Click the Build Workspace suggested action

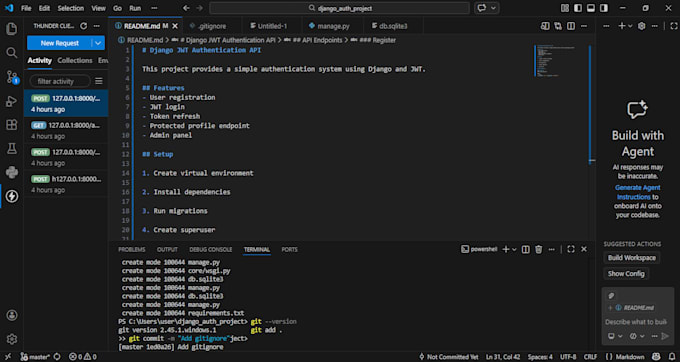pos(631,258)
